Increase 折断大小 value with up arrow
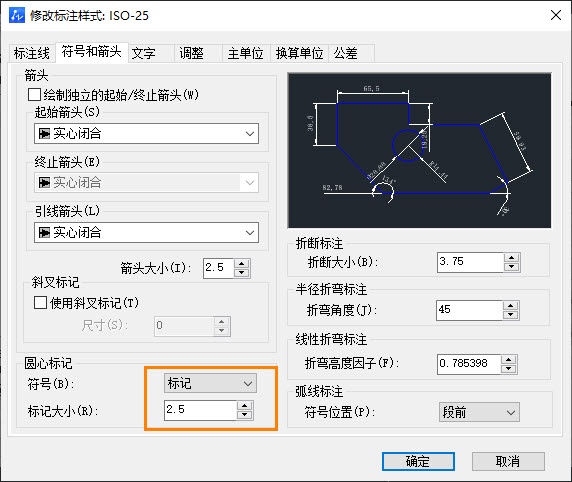The height and width of the screenshot is (482, 572). [511, 258]
